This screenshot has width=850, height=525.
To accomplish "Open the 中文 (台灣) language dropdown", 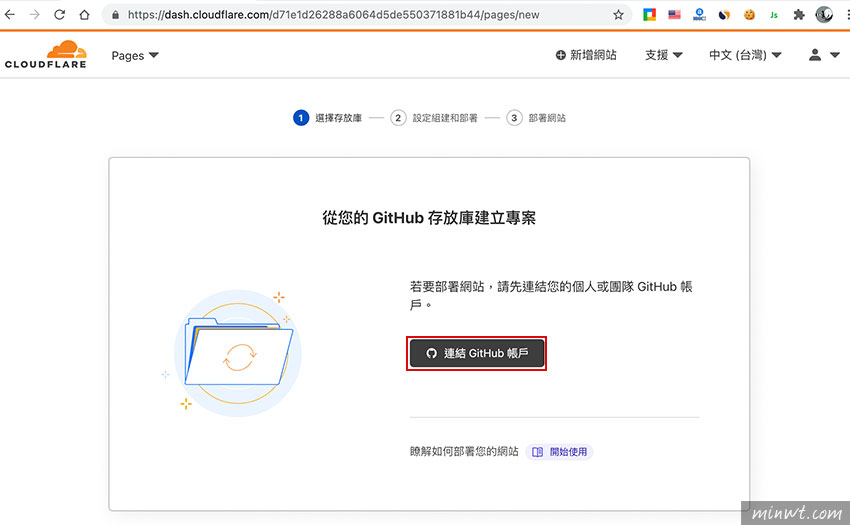I will (745, 55).
